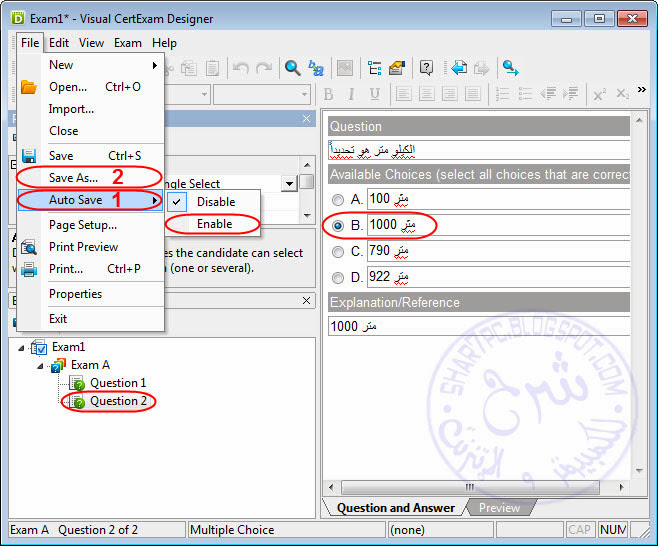The image size is (658, 546).
Task: Click the Replace toolbar icon
Action: 316,68
